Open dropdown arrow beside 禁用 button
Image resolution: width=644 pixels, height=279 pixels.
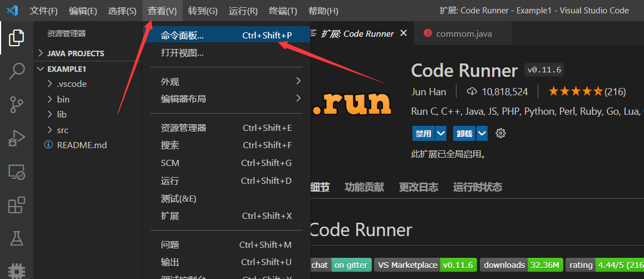coord(441,133)
